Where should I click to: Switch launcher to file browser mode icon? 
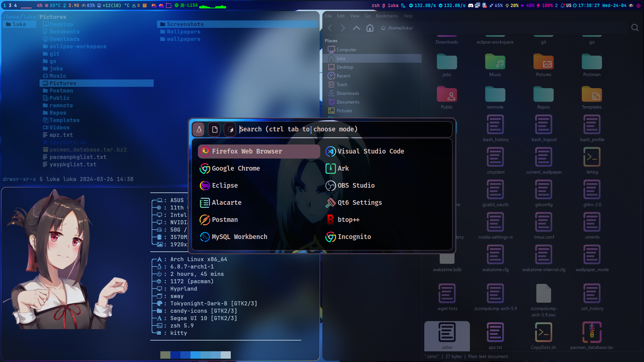[215, 129]
